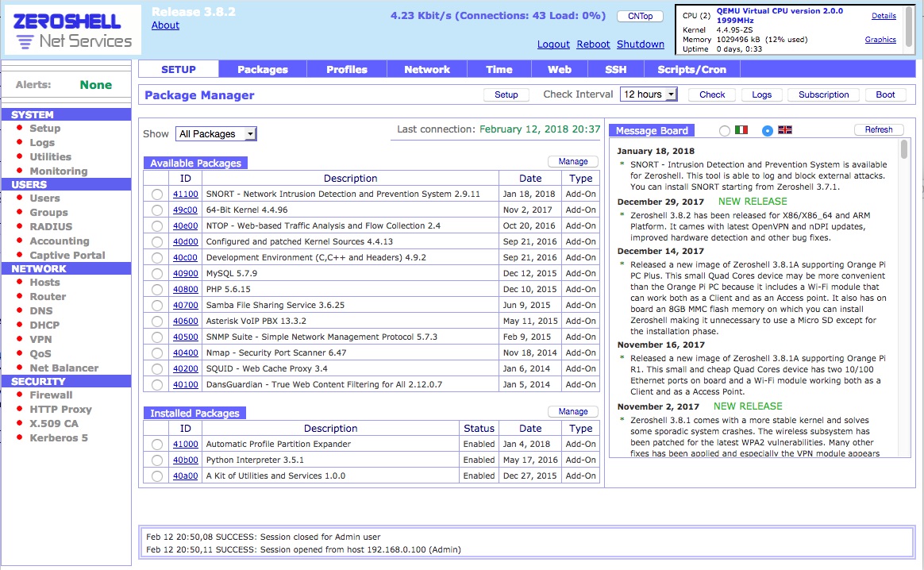
Task: Open the Web tab
Action: point(559,69)
